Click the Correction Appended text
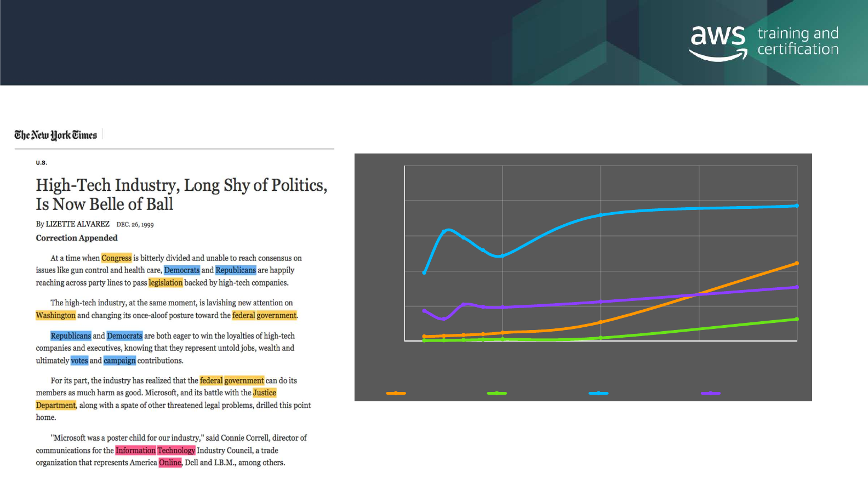This screenshot has height=489, width=868. (77, 238)
